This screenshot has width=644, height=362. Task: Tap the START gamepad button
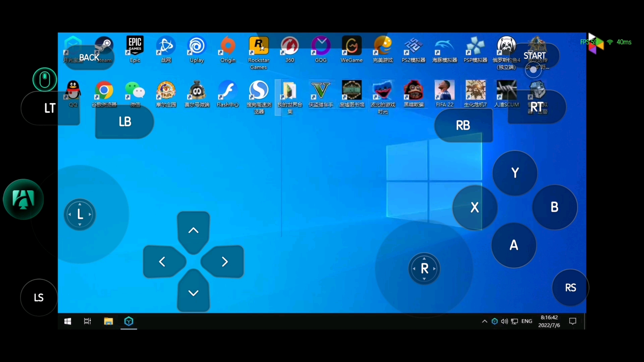click(535, 56)
